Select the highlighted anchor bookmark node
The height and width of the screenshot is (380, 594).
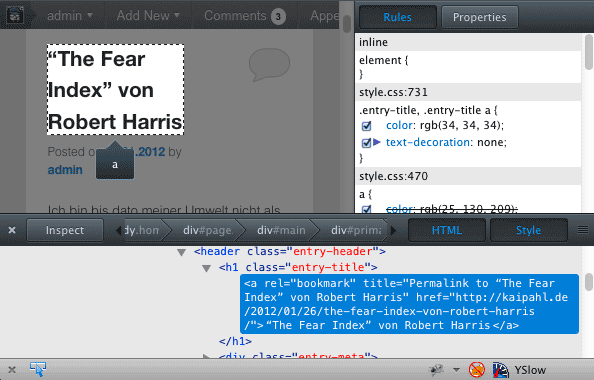pos(409,304)
